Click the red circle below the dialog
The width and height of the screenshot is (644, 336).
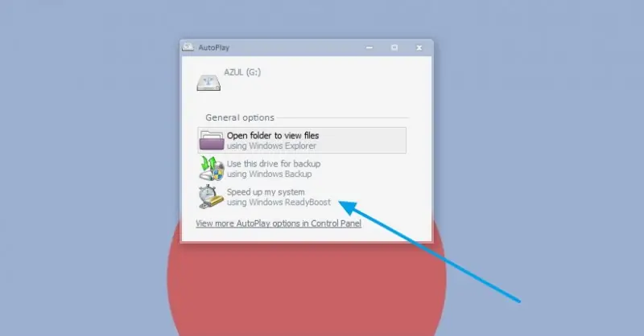click(307, 287)
